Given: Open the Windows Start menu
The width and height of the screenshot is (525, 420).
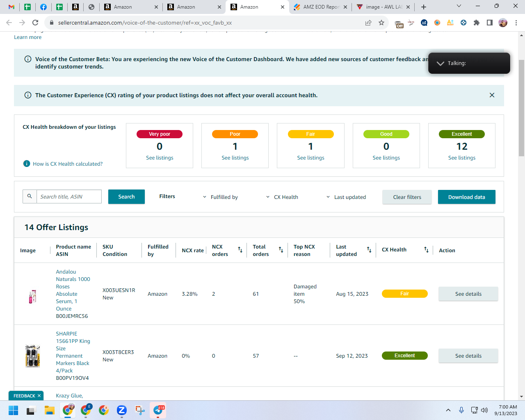Looking at the screenshot, I should tap(13, 410).
